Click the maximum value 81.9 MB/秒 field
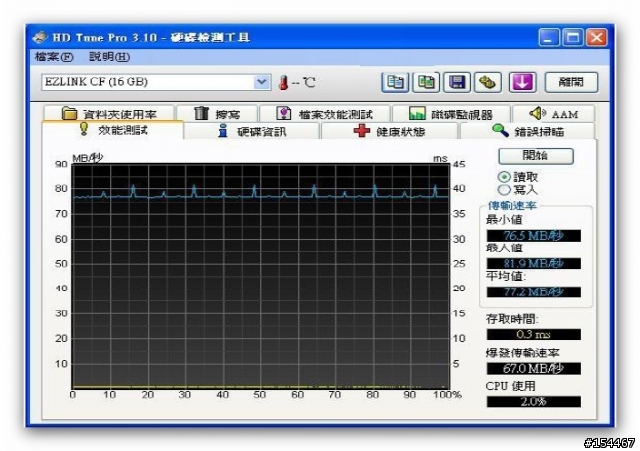Screen dimensions: 640x451 pyautogui.click(x=533, y=264)
